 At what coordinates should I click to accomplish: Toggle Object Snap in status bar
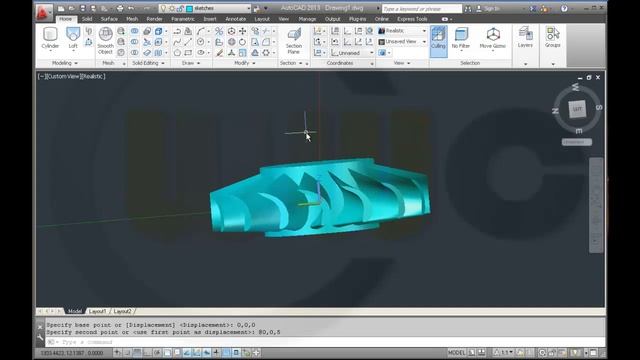tap(167, 352)
